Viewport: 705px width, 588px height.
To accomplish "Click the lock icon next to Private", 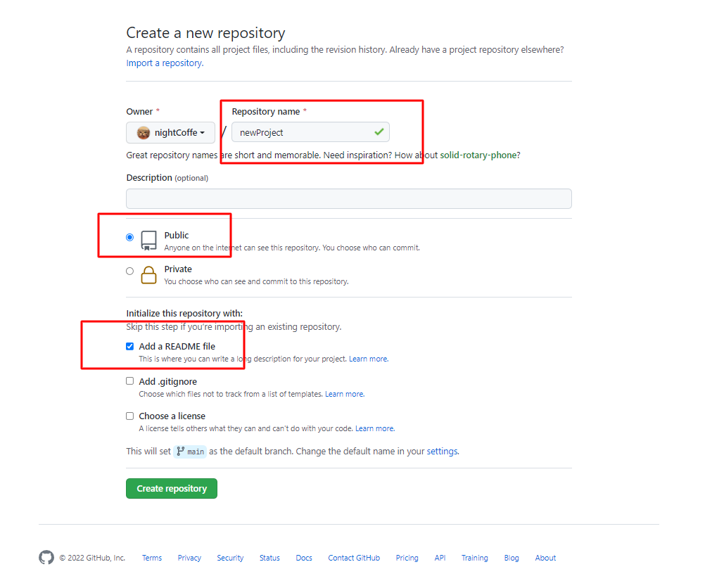I will coord(148,274).
